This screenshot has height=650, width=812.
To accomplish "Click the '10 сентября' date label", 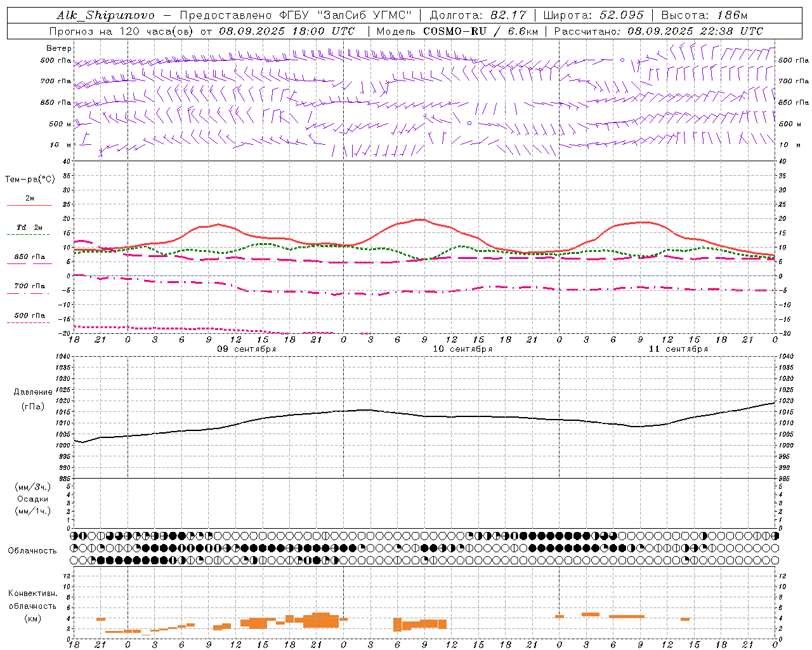I will 462,349.
